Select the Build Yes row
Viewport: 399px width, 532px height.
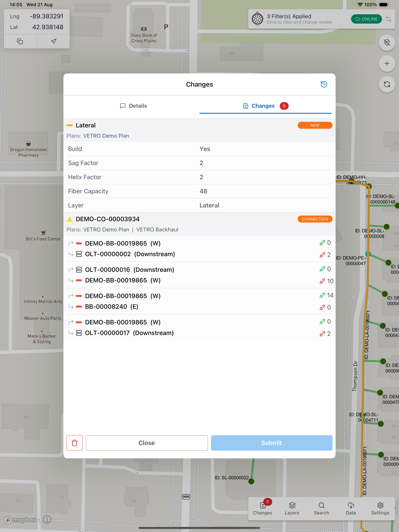[x=199, y=149]
